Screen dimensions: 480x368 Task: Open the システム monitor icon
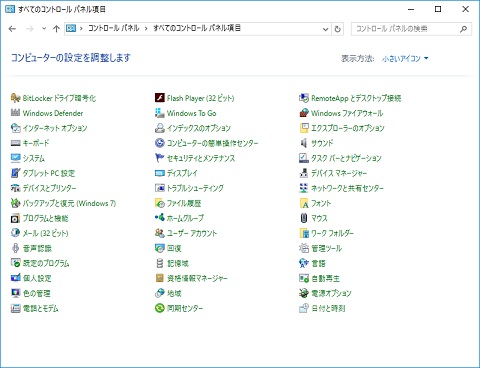point(15,158)
